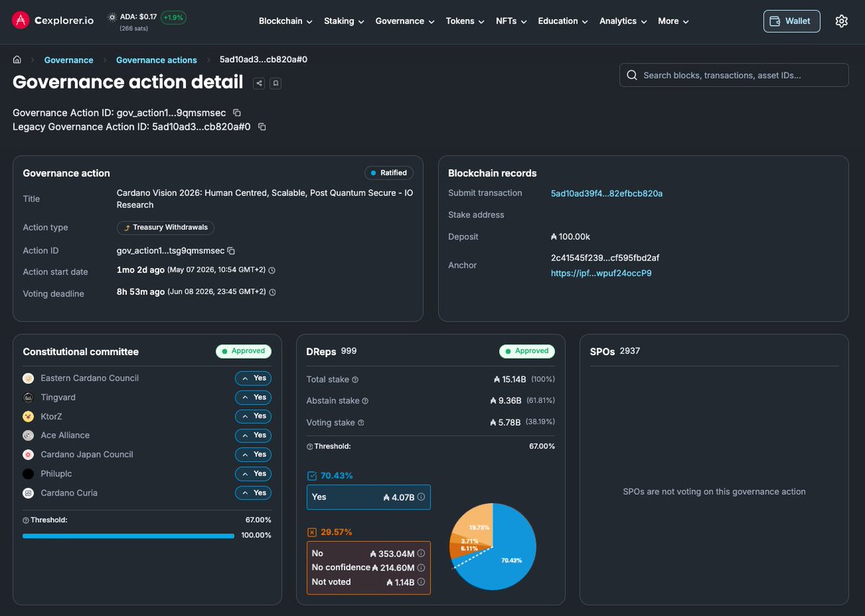Click the Yes 4.07B vote box
865x616 pixels.
tap(368, 497)
